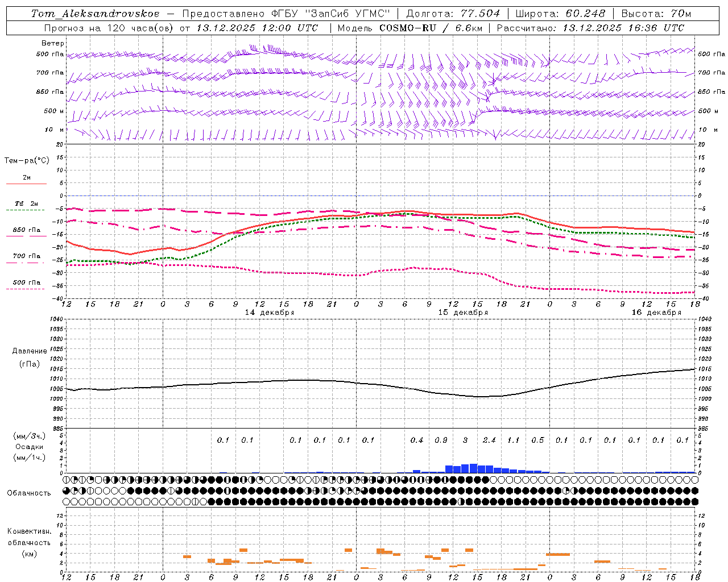The image size is (728, 582).
Task: Click the "Ветер" wind panel label
Action: 53,43
